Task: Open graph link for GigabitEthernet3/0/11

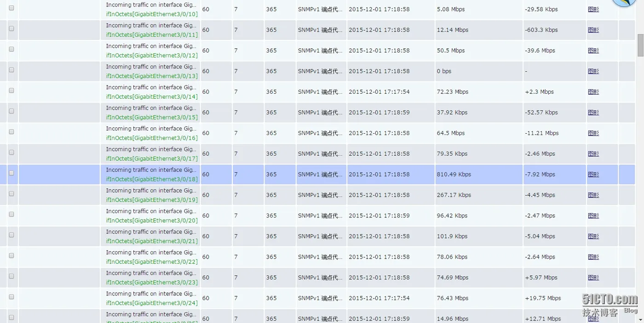Action: click(593, 30)
